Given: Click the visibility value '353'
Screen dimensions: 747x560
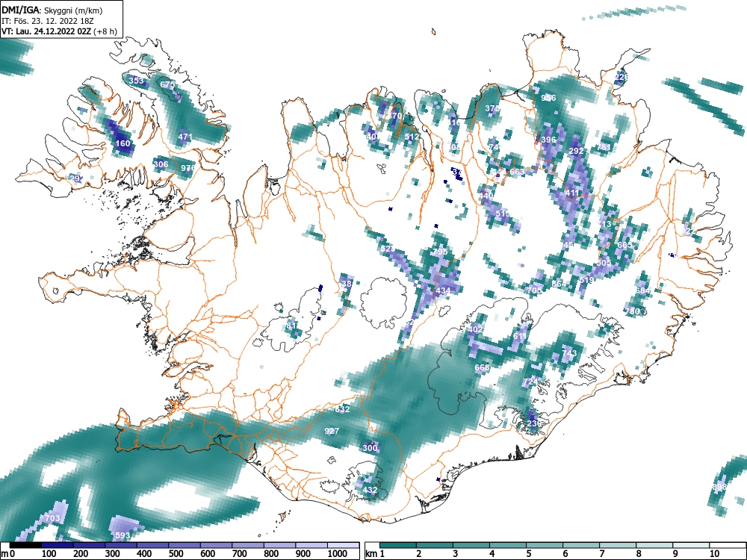Looking at the screenshot, I should 136,81.
